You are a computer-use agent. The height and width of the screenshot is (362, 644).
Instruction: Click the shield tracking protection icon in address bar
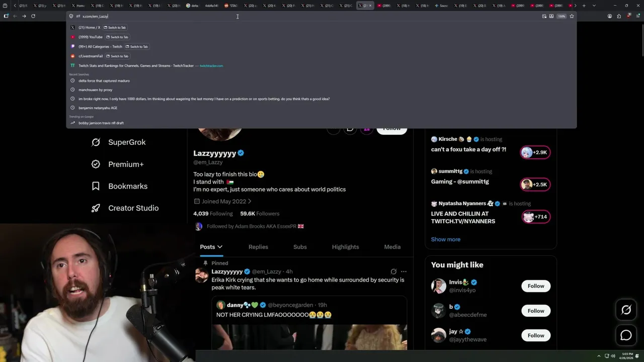pyautogui.click(x=71, y=16)
